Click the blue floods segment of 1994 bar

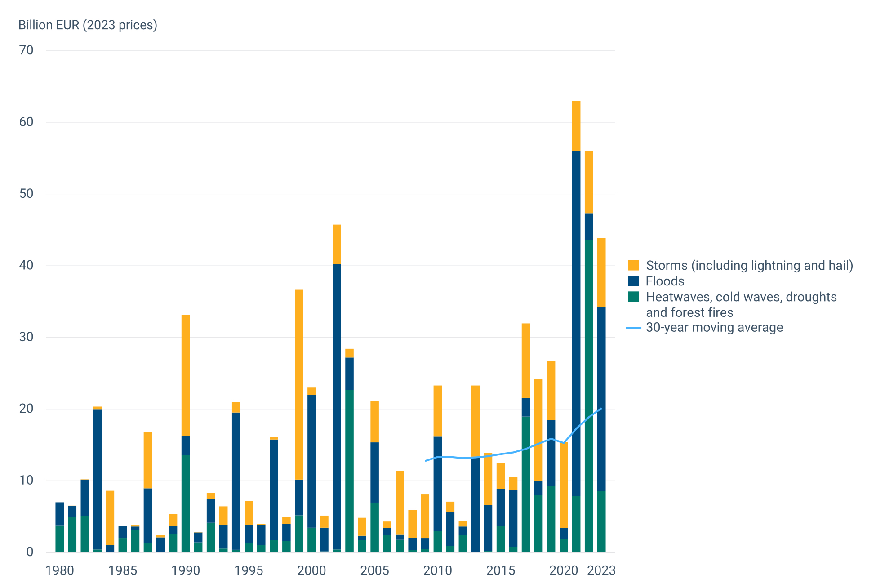pos(236,481)
